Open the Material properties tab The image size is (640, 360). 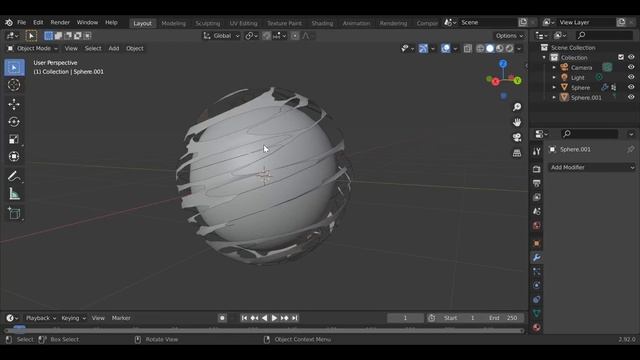click(537, 327)
